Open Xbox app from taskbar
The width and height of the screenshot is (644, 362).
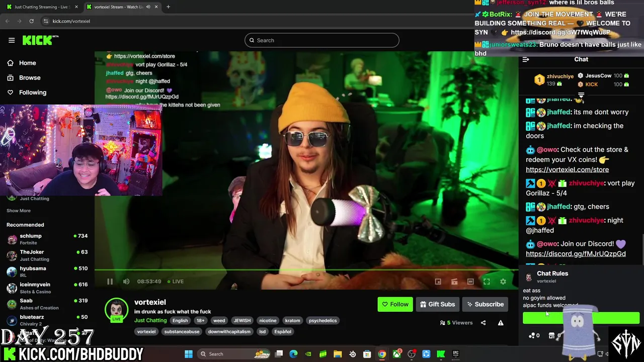click(x=397, y=354)
